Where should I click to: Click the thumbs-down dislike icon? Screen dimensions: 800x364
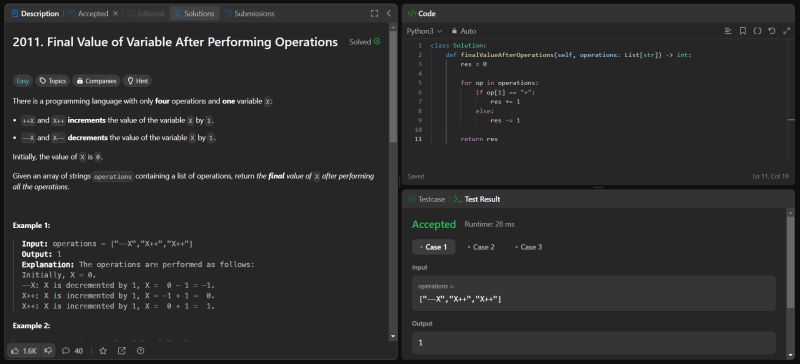tap(48, 351)
